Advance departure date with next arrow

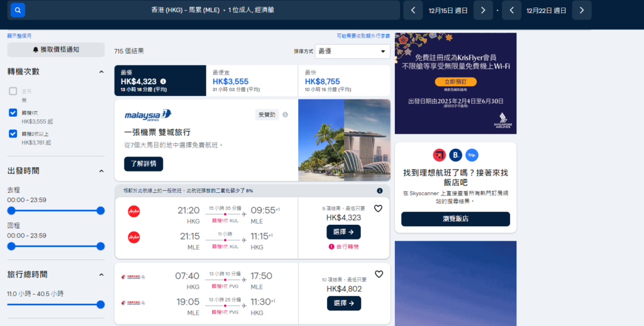[483, 10]
